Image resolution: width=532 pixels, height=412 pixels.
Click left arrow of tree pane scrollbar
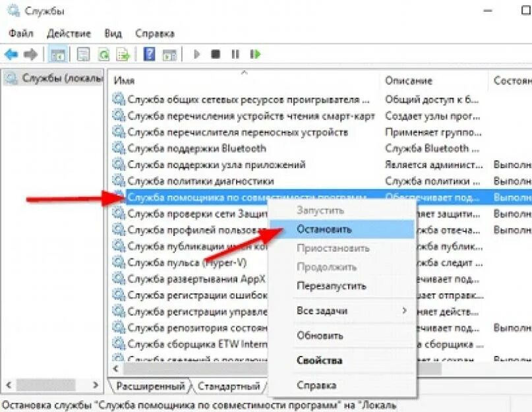coord(9,385)
